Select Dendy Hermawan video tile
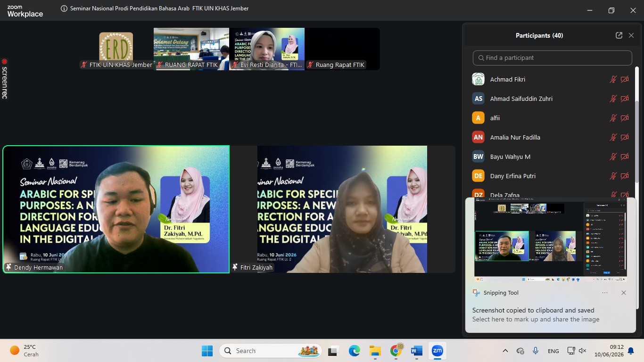Image resolution: width=644 pixels, height=362 pixels. (x=116, y=209)
